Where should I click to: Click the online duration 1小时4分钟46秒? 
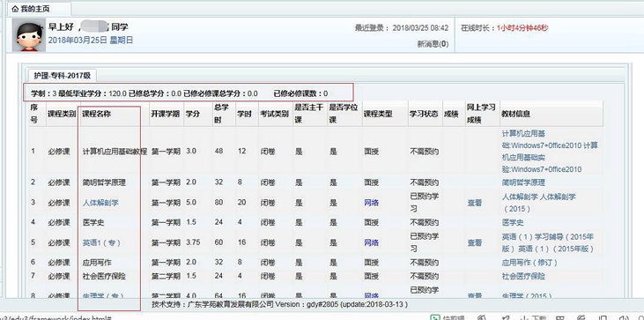pyautogui.click(x=522, y=28)
